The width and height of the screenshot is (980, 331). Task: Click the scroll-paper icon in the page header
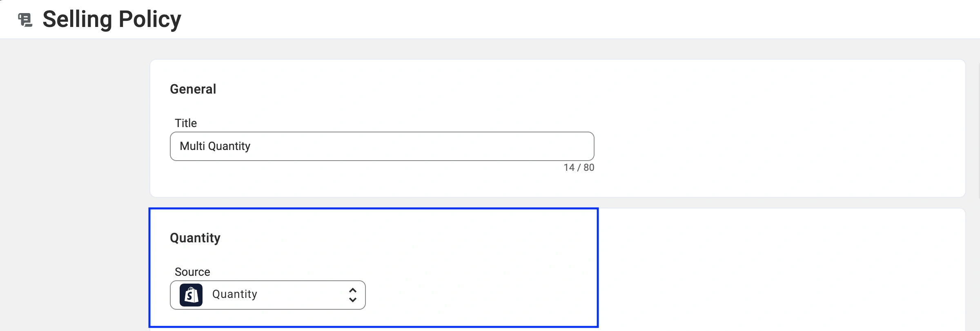[25, 19]
